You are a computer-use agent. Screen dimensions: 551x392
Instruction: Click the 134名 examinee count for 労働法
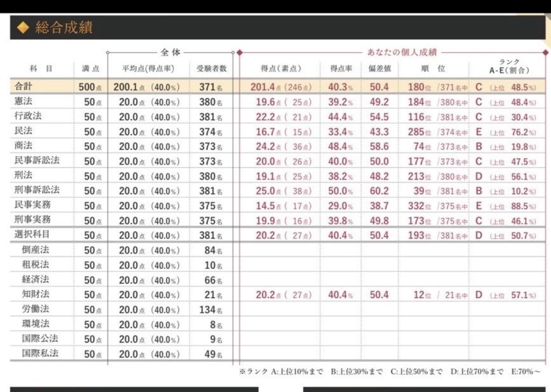(x=211, y=310)
